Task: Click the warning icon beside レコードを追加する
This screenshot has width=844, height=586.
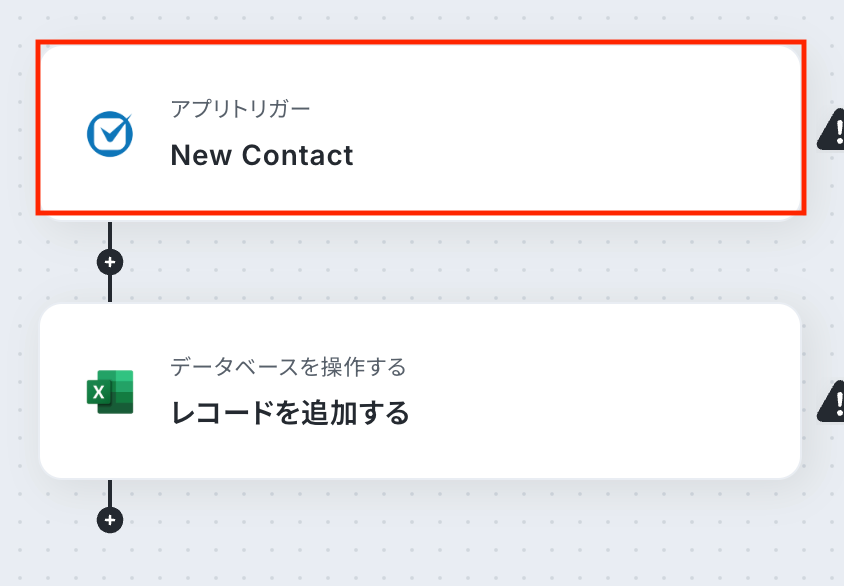Action: [832, 401]
